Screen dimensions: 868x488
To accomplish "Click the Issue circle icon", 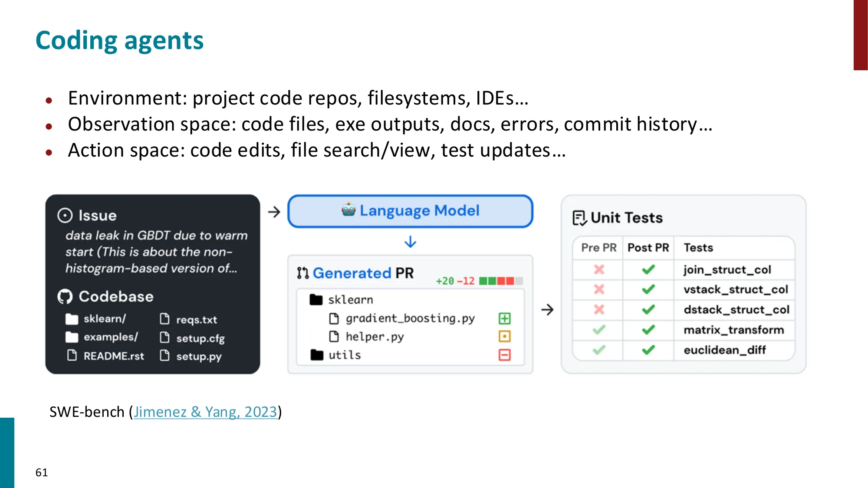I will 65,216.
